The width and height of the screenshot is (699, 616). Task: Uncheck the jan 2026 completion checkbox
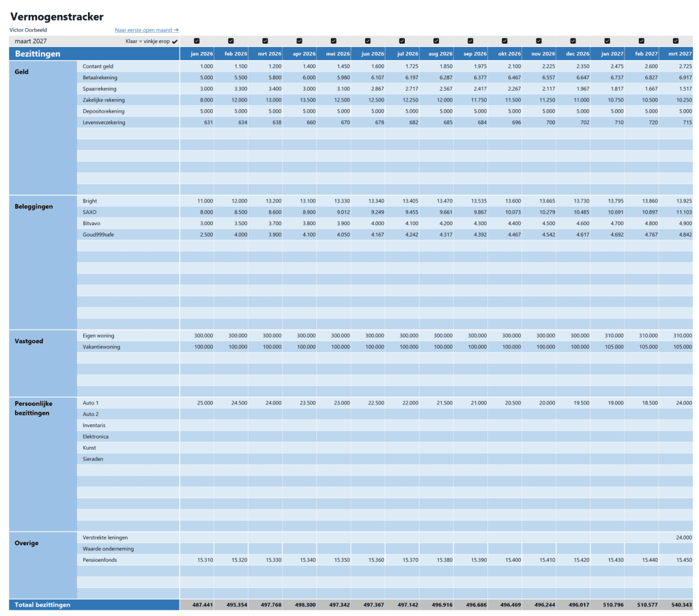198,40
